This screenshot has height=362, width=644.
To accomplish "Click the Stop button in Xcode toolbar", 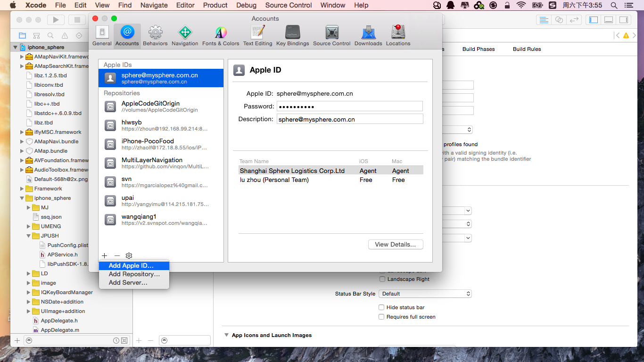I will tap(77, 20).
